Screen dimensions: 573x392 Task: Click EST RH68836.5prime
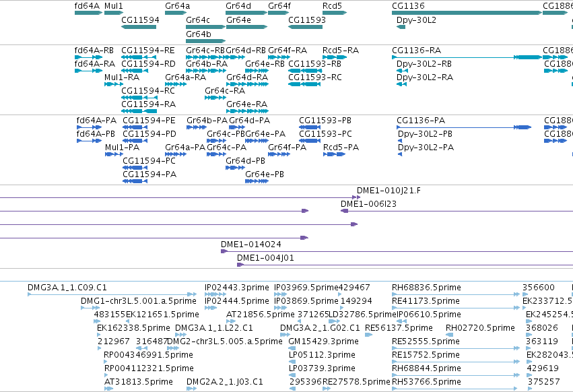click(426, 288)
